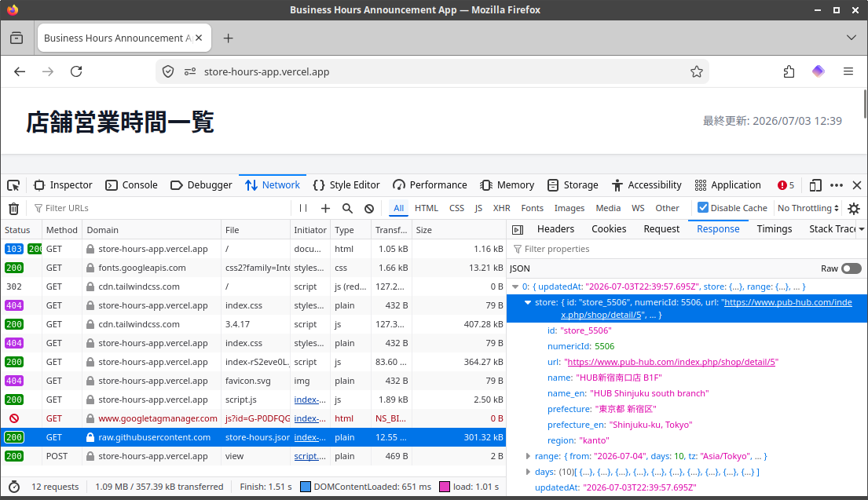Close the Business Hours Announcement tab
This screenshot has width=868, height=500.
click(199, 38)
